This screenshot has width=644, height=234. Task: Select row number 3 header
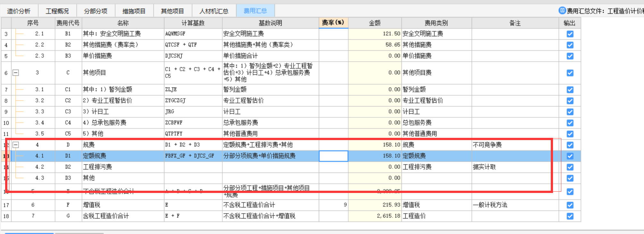[6, 34]
